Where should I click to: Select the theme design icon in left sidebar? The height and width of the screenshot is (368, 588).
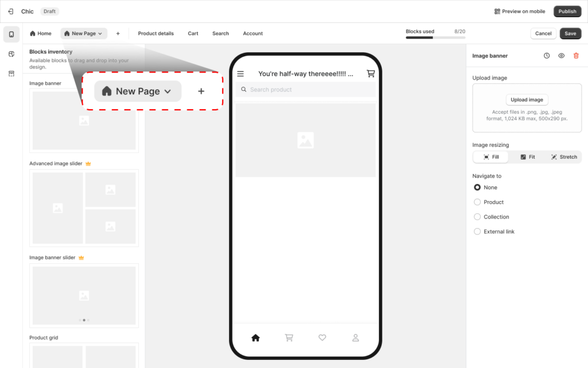(11, 53)
